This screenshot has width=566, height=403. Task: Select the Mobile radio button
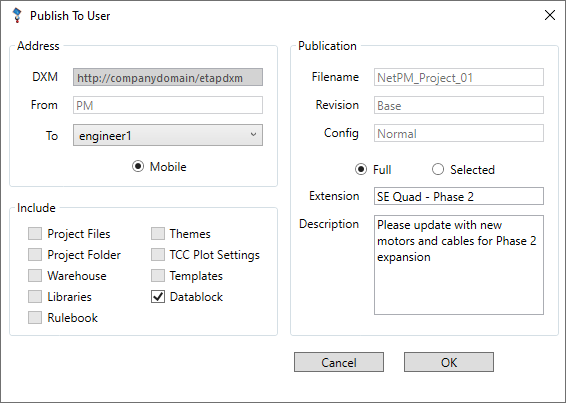(138, 166)
